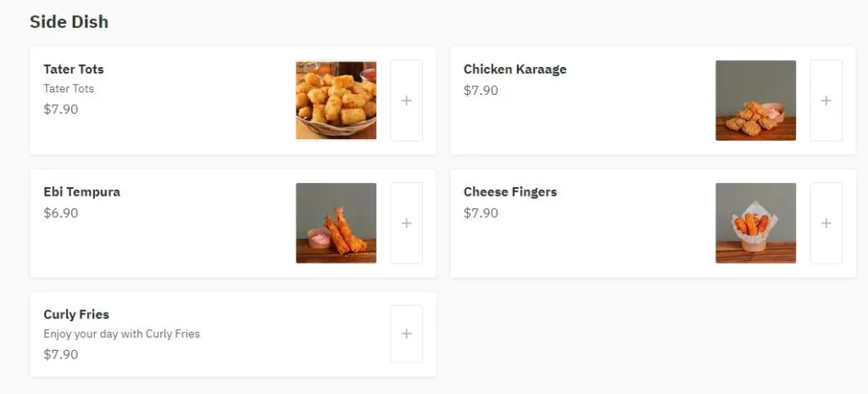This screenshot has height=394, width=868.
Task: Open the Chicken Karaage item name
Action: click(x=515, y=69)
